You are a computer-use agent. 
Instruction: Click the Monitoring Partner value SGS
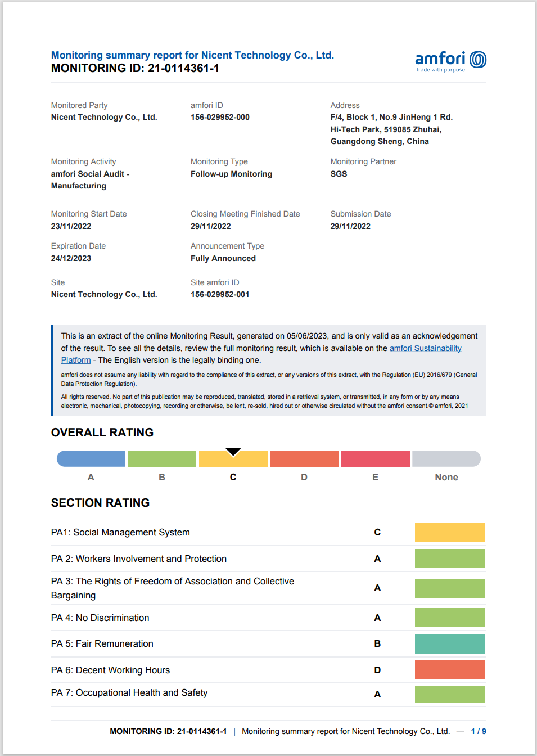339,174
